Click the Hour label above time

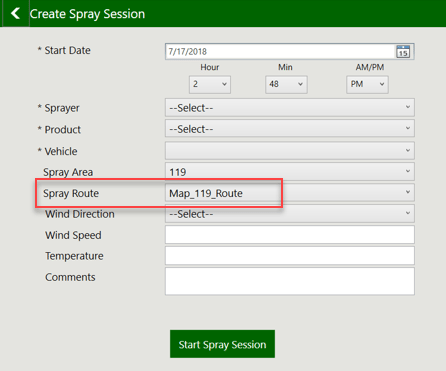[210, 67]
